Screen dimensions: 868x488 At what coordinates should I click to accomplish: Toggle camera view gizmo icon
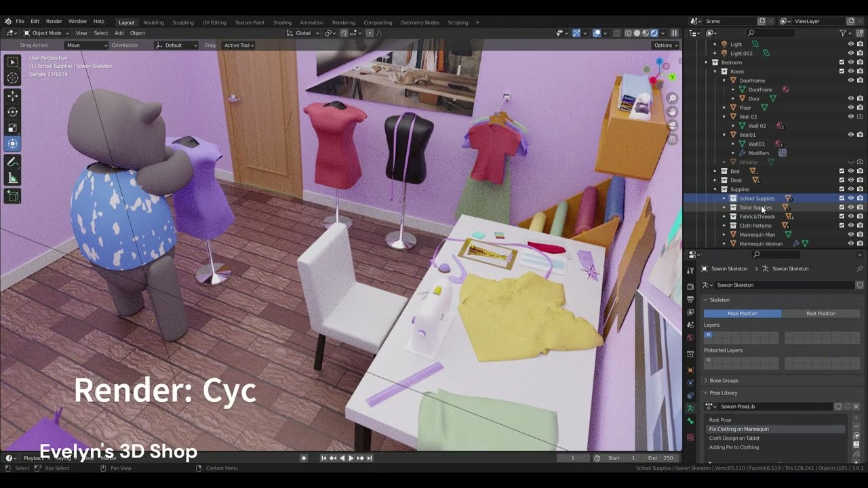pyautogui.click(x=673, y=125)
